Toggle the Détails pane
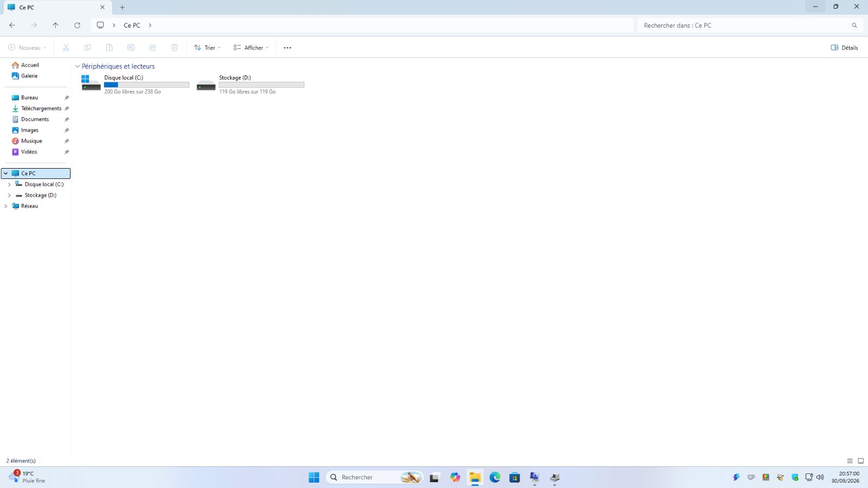Screen dimensions: 868x488 (844, 48)
